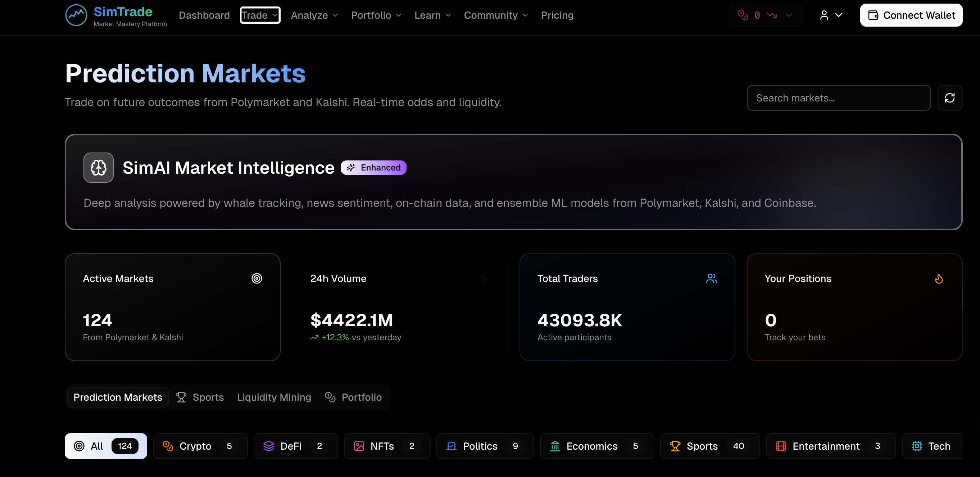Image resolution: width=980 pixels, height=477 pixels.
Task: Click the Search markets input field
Action: [x=839, y=98]
